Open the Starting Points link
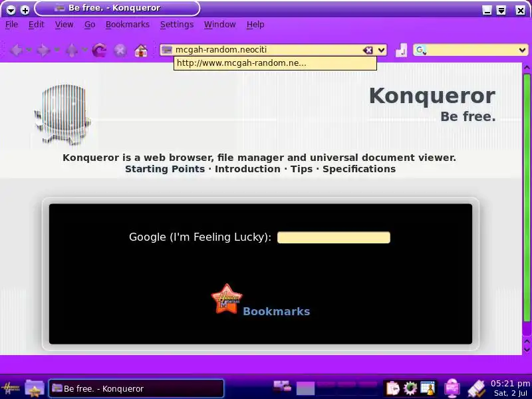 [x=165, y=169]
